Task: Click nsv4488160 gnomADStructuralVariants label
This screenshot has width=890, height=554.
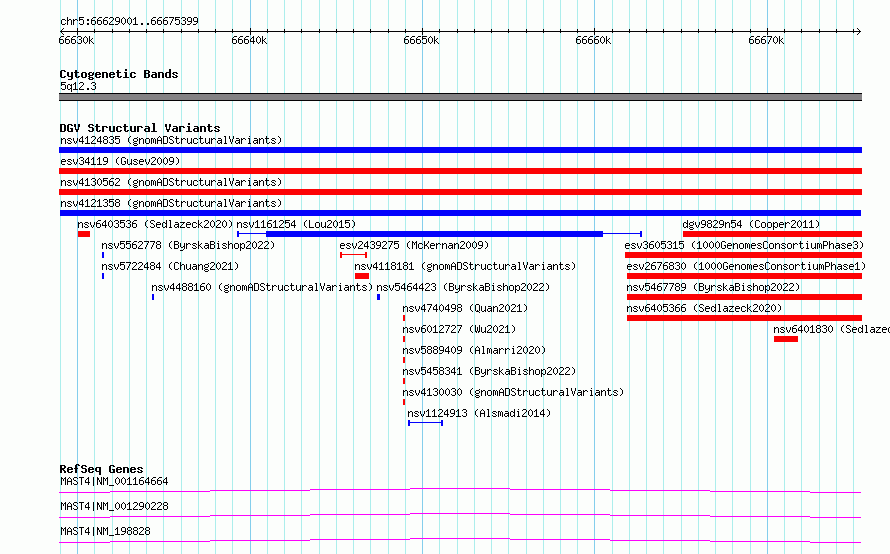Action: click(x=262, y=287)
